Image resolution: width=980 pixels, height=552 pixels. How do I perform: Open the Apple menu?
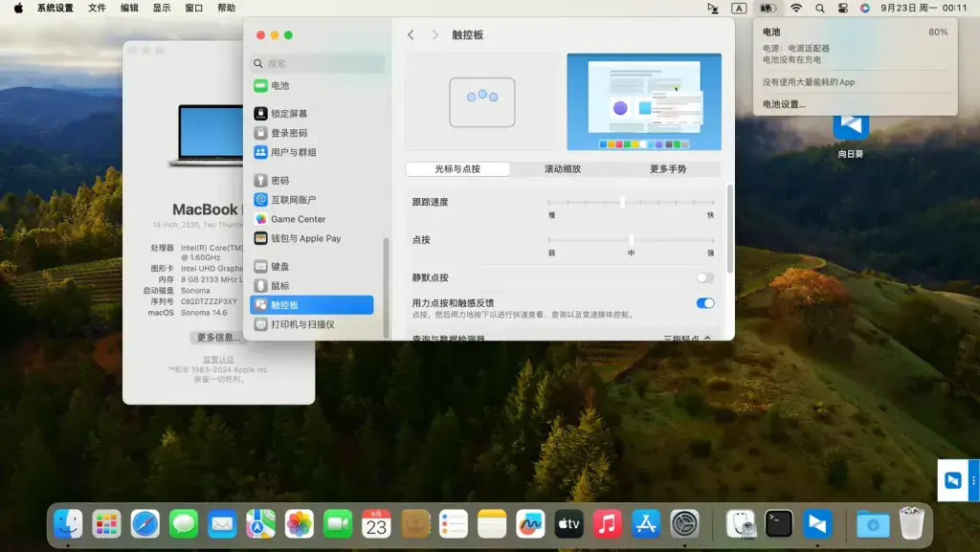click(18, 8)
